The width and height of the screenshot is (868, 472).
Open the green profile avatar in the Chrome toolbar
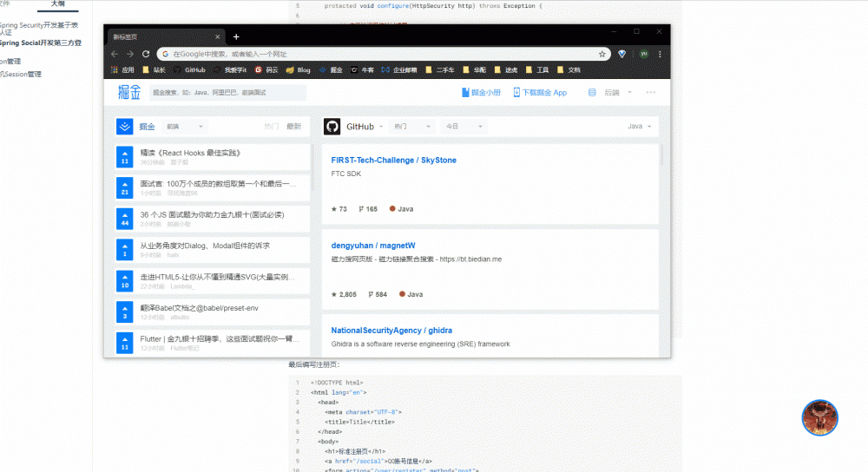click(x=644, y=54)
